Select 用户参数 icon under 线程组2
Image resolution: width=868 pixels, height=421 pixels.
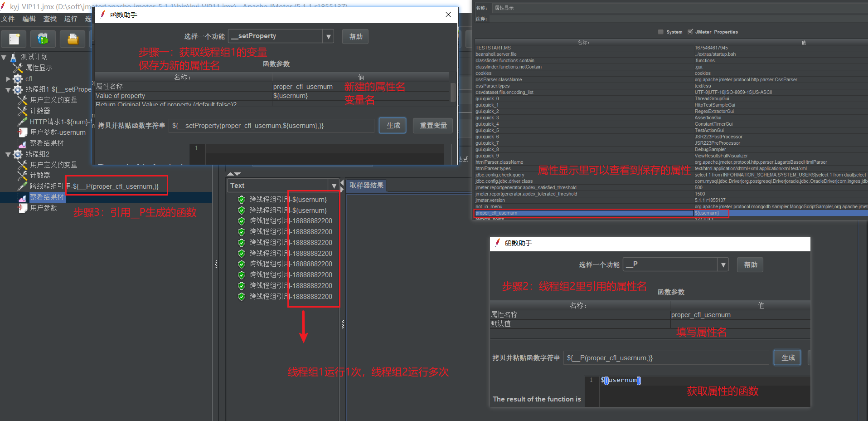[x=23, y=208]
